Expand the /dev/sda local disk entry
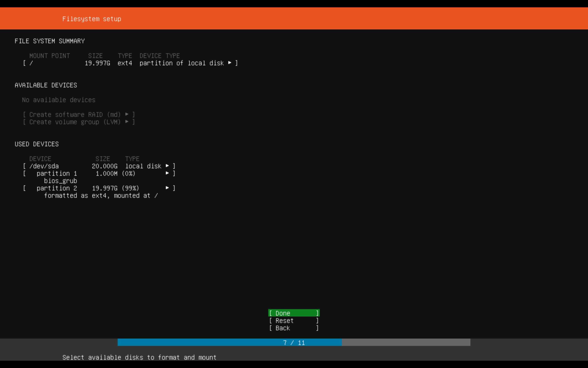588x368 pixels. click(x=99, y=166)
